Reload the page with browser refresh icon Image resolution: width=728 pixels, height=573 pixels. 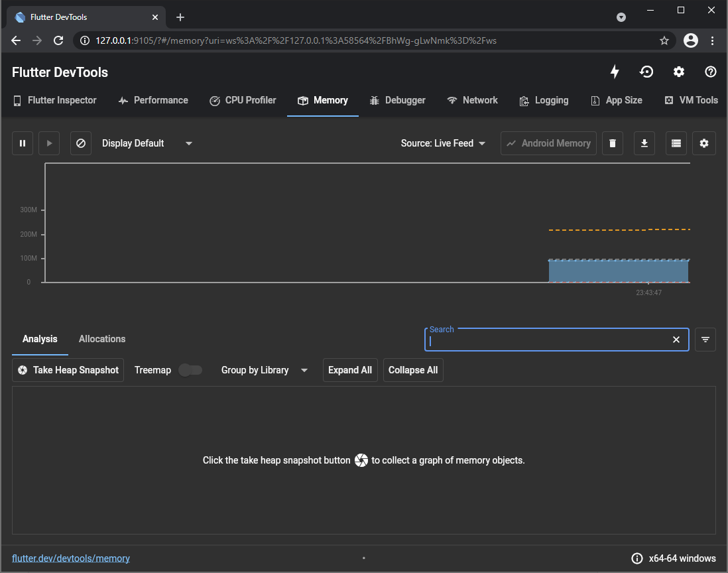[58, 40]
